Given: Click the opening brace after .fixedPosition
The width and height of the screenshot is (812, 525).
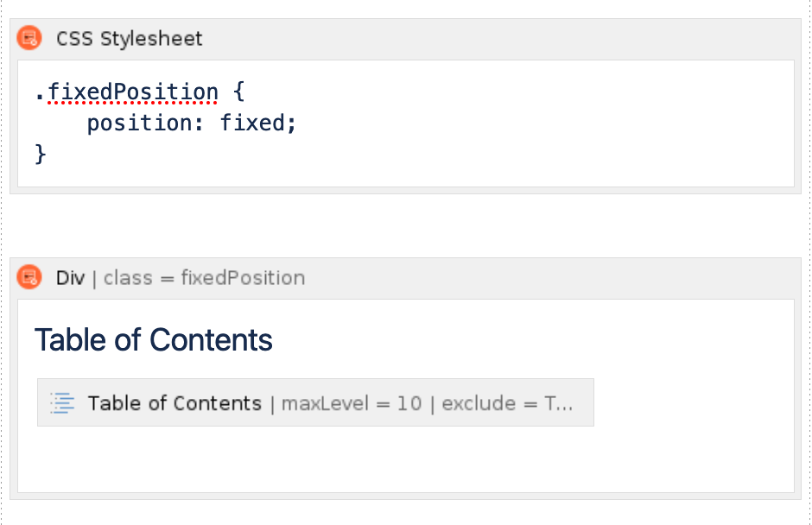Looking at the screenshot, I should [238, 92].
